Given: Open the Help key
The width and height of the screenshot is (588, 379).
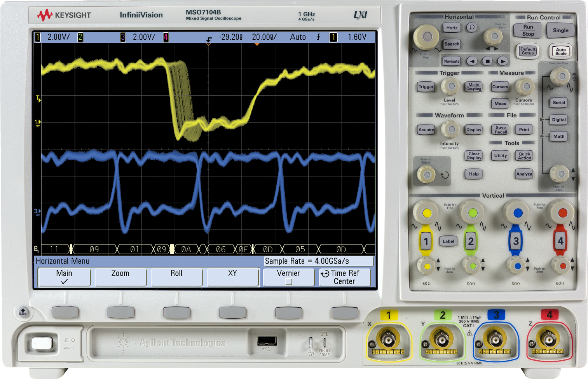Looking at the screenshot, I should tap(474, 174).
